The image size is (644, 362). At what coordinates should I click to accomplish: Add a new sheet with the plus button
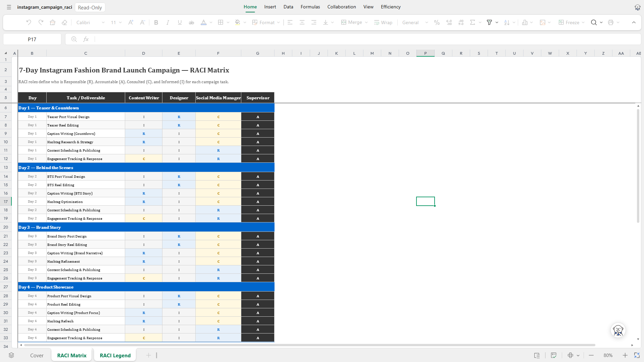pyautogui.click(x=148, y=355)
